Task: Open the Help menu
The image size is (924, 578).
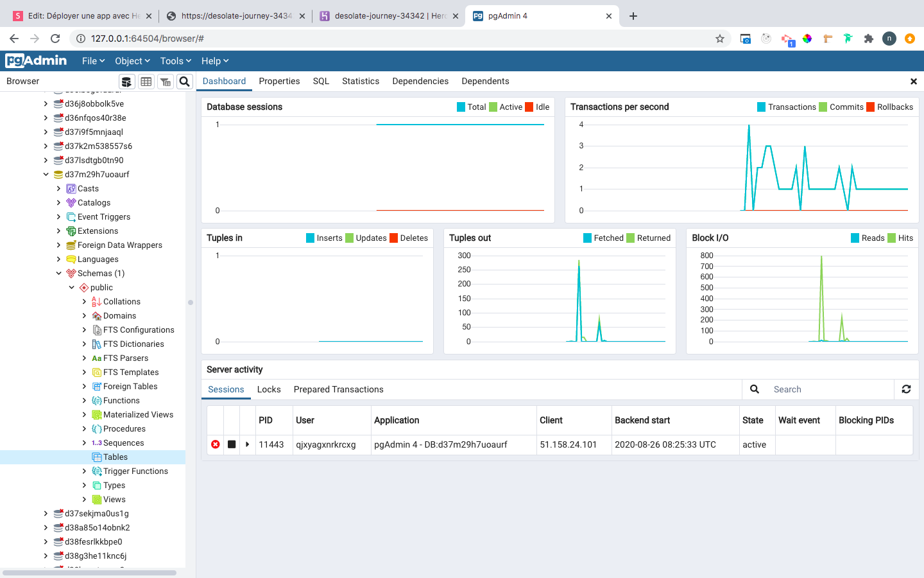Action: [x=215, y=61]
